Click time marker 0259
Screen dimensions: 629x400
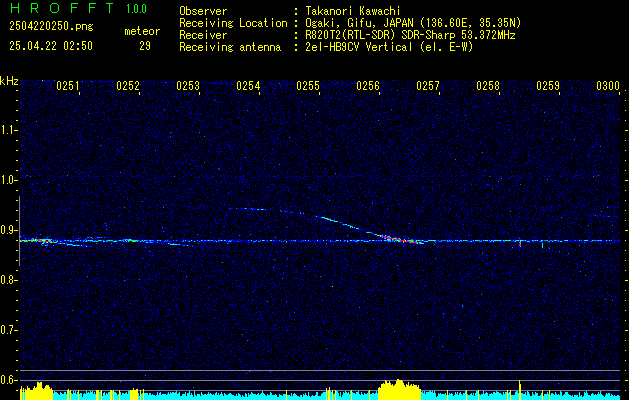coord(548,86)
